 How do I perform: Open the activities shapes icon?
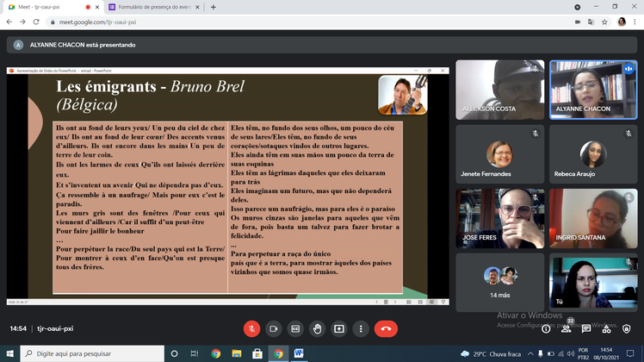[x=606, y=328]
